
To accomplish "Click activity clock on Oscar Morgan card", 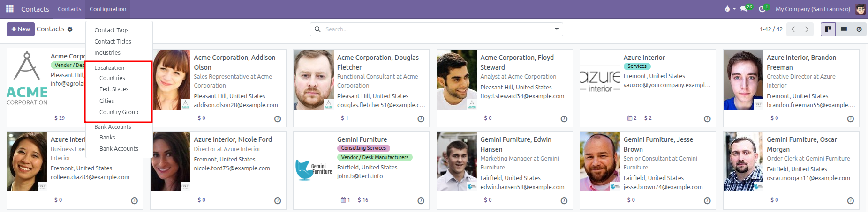I will 851,201.
